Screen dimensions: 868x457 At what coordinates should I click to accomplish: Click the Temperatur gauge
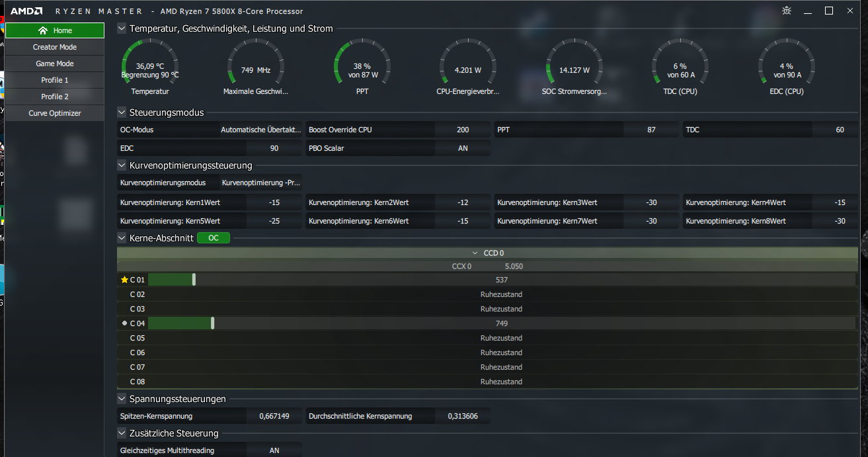click(x=150, y=67)
